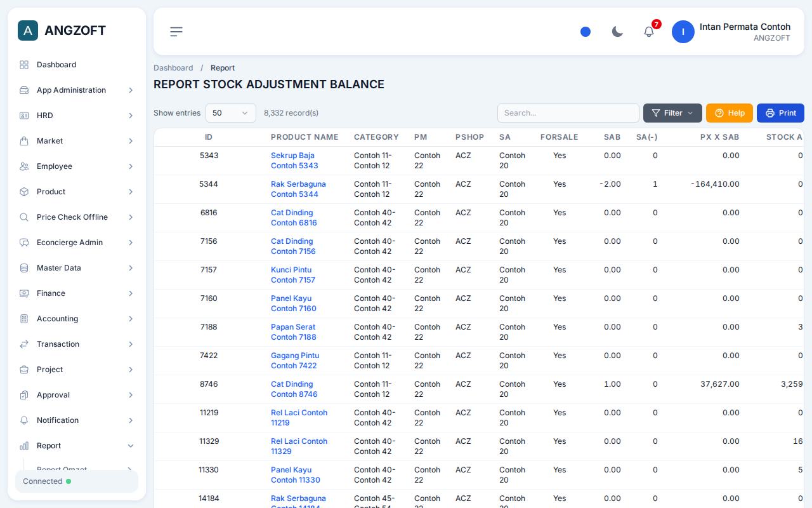Image resolution: width=812 pixels, height=508 pixels.
Task: Open the Papan Serat Contoh 7188 link
Action: (293, 332)
